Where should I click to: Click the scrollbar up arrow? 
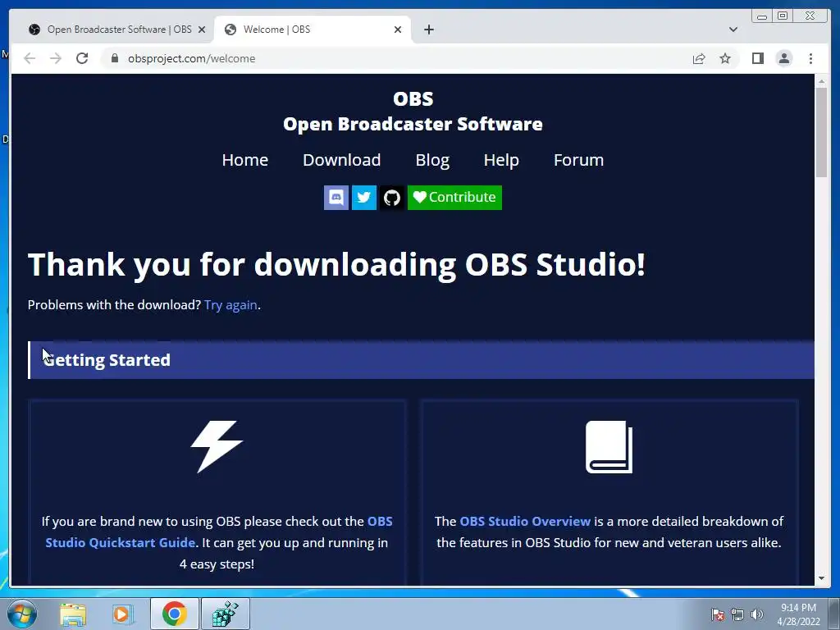pyautogui.click(x=821, y=81)
